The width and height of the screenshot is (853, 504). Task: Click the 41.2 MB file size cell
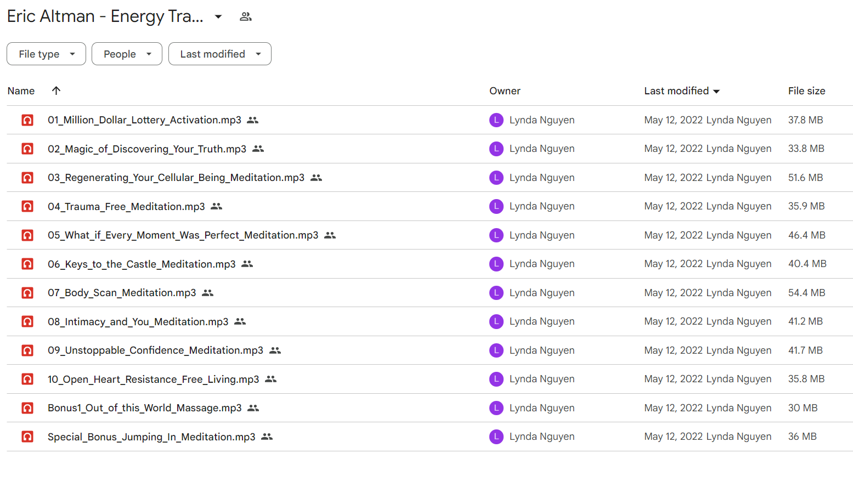tap(805, 321)
